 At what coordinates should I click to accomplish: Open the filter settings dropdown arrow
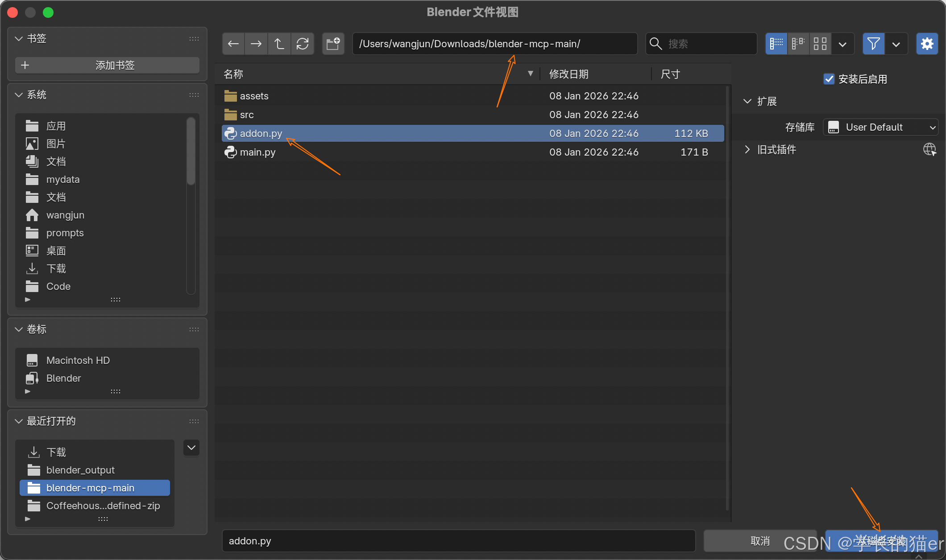click(x=896, y=44)
